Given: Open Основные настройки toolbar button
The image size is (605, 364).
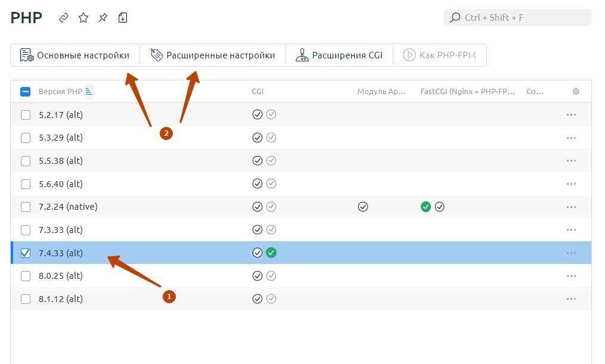Looking at the screenshot, I should point(75,55).
